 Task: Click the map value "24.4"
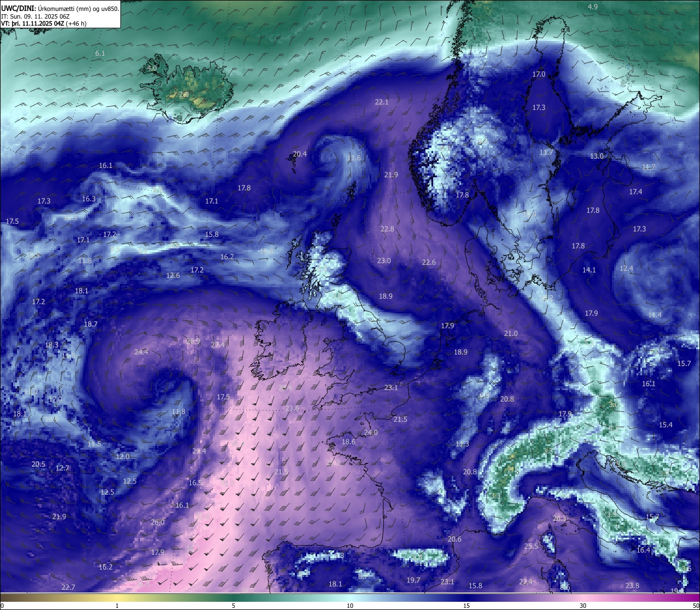coord(141,352)
